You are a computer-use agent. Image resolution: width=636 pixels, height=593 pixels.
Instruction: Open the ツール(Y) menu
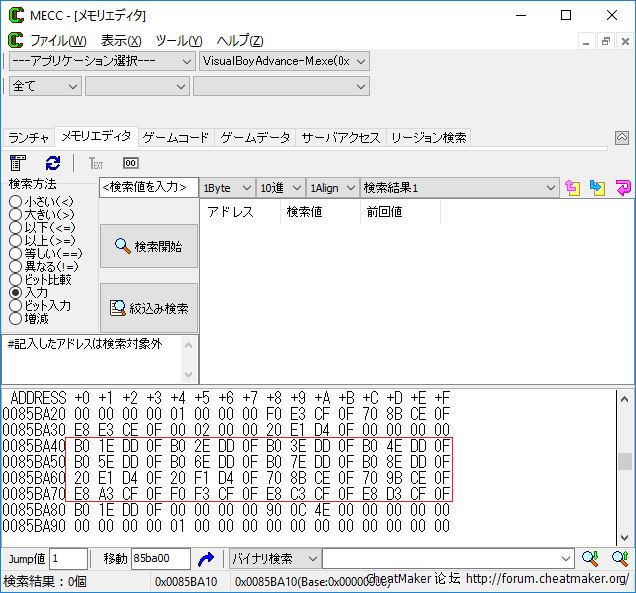pyautogui.click(x=178, y=41)
